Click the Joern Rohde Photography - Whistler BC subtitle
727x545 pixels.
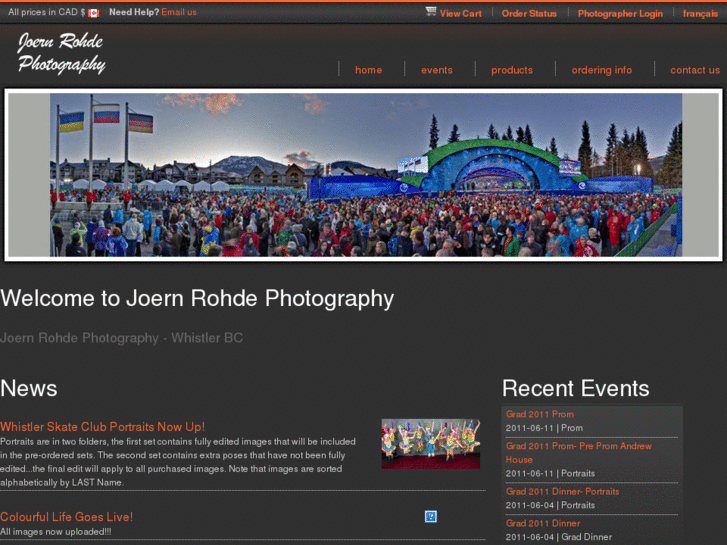[121, 338]
